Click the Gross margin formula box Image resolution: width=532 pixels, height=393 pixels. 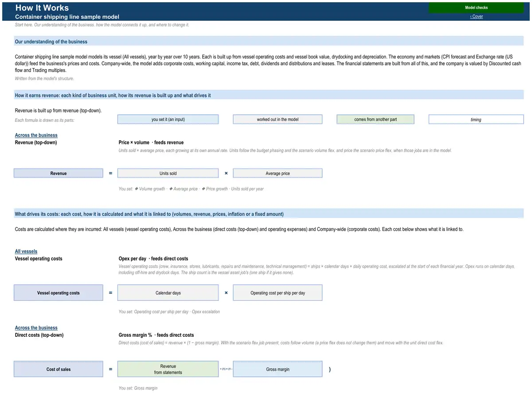278,369
